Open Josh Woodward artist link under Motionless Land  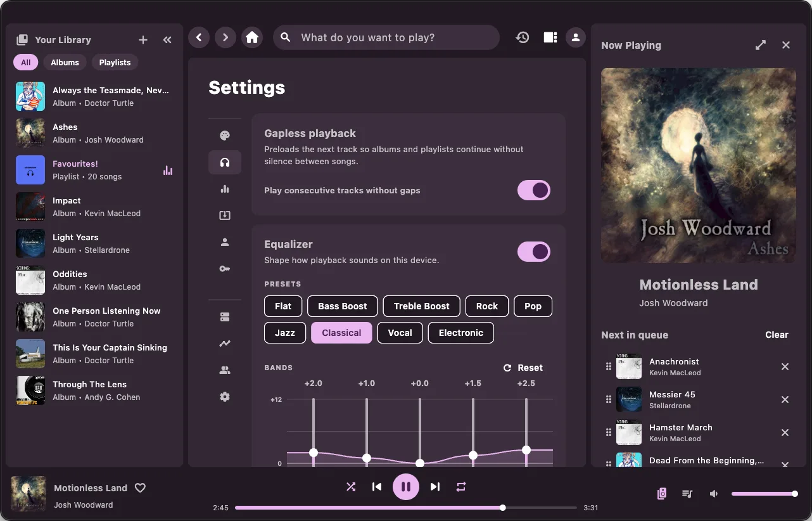(673, 303)
